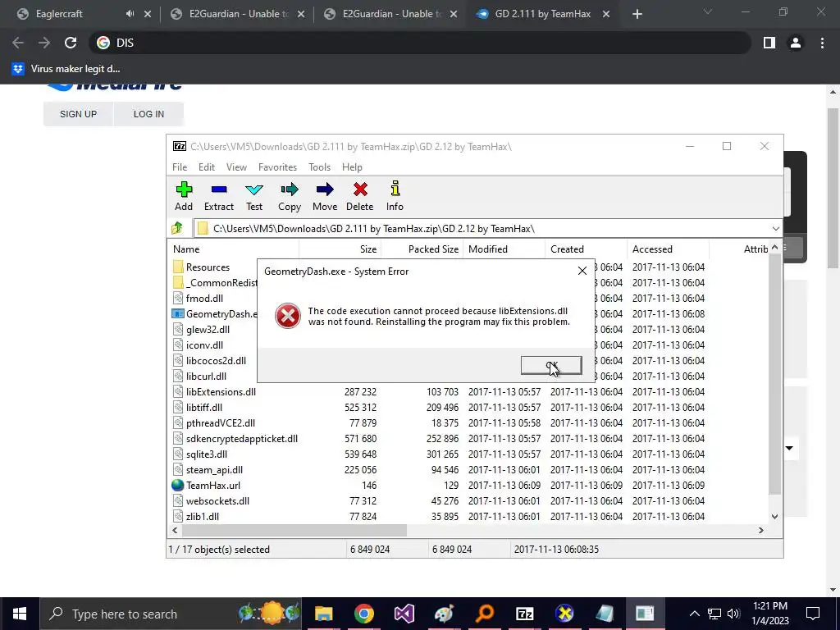Select the libcocos2d.dll file
The image size is (840, 630).
pos(216,361)
